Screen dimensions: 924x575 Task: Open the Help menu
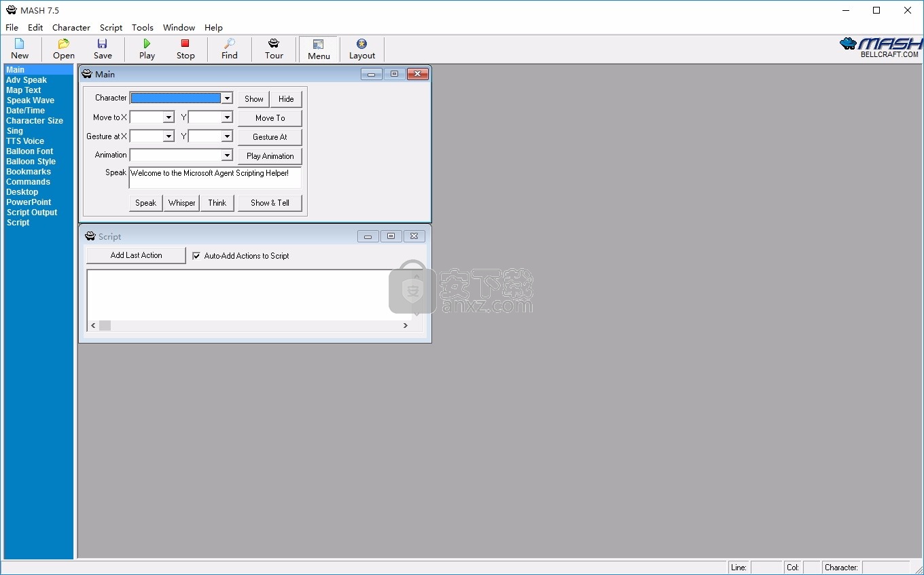(x=213, y=28)
